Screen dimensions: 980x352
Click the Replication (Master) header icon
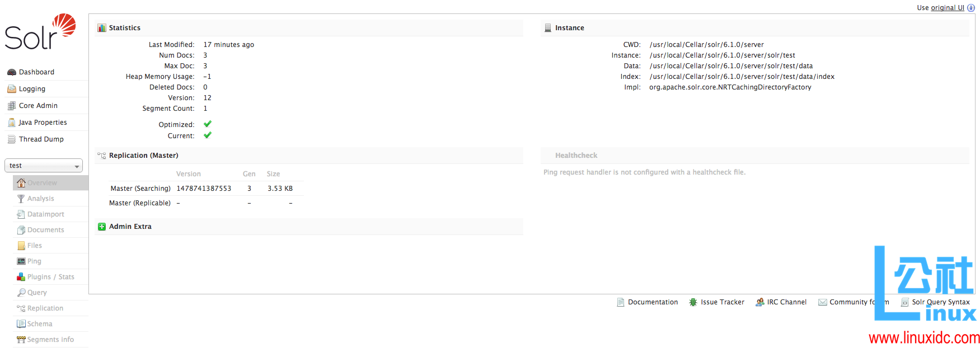102,156
